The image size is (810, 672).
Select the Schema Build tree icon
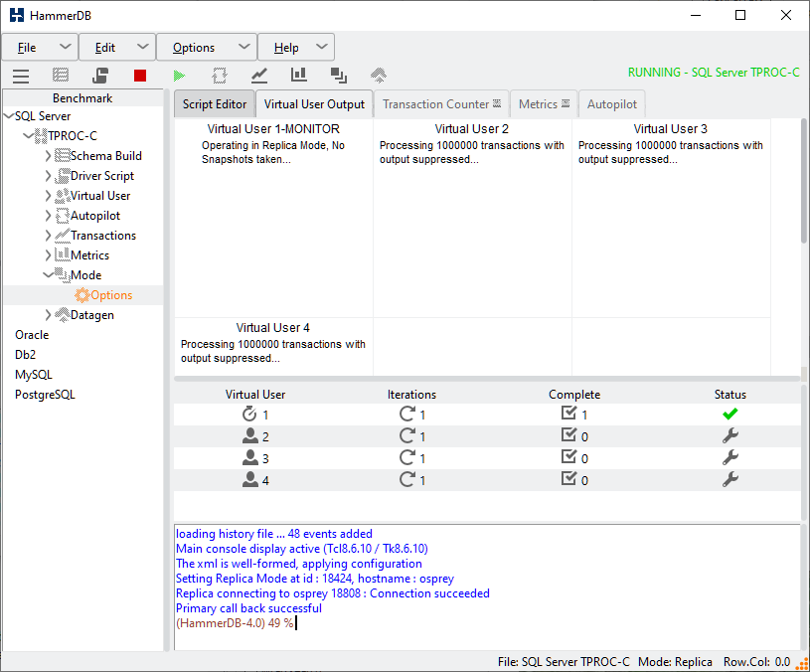pos(62,155)
